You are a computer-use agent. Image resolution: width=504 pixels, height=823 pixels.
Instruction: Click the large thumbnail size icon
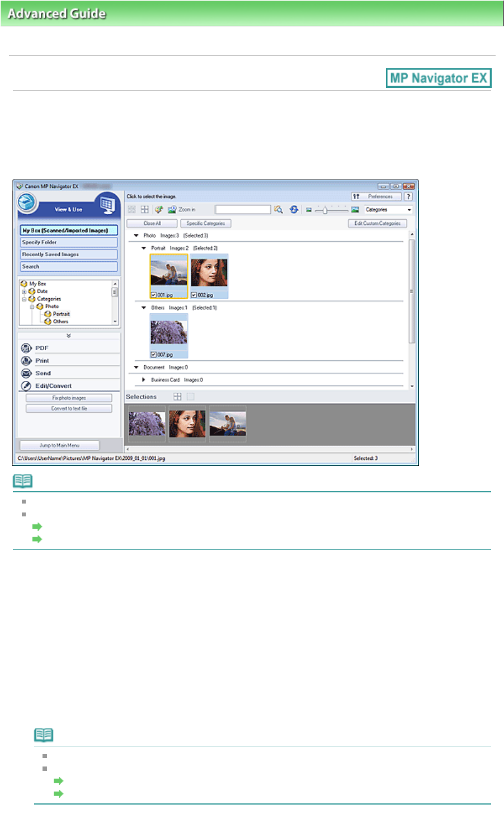point(355,209)
